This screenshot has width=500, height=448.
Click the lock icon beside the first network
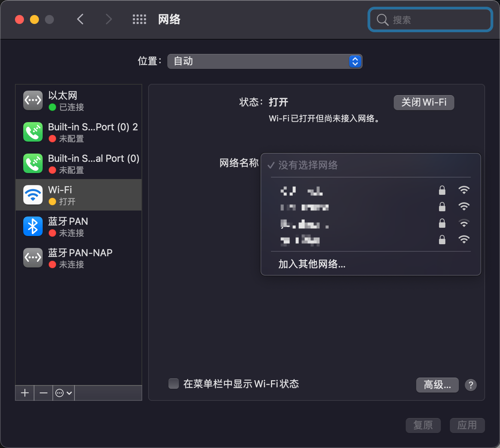point(442,190)
